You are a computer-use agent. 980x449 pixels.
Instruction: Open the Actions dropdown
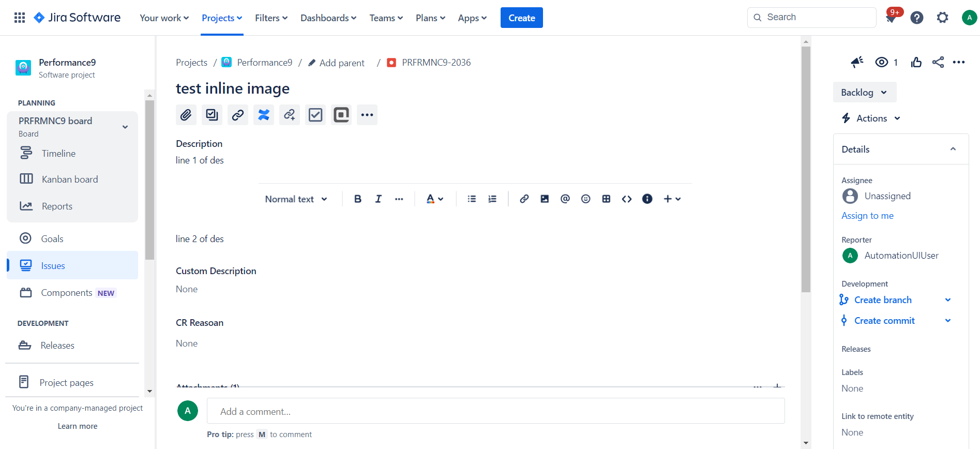point(871,118)
